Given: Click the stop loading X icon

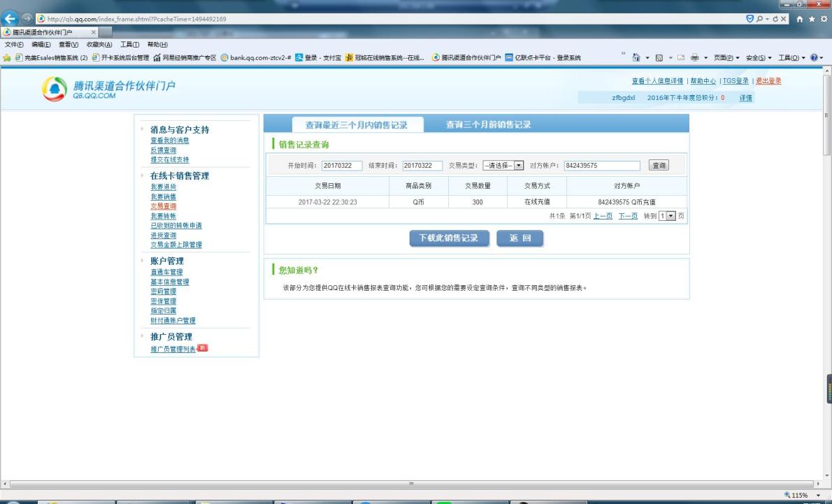Looking at the screenshot, I should click(x=783, y=19).
